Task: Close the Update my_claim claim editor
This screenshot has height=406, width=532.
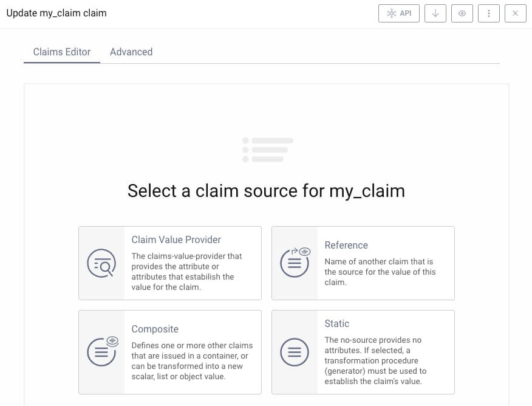Action: coord(515,13)
